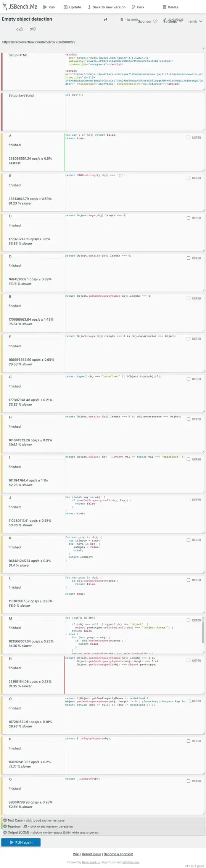Fork this benchmark
This screenshot has width=206, height=868.
(138, 7)
